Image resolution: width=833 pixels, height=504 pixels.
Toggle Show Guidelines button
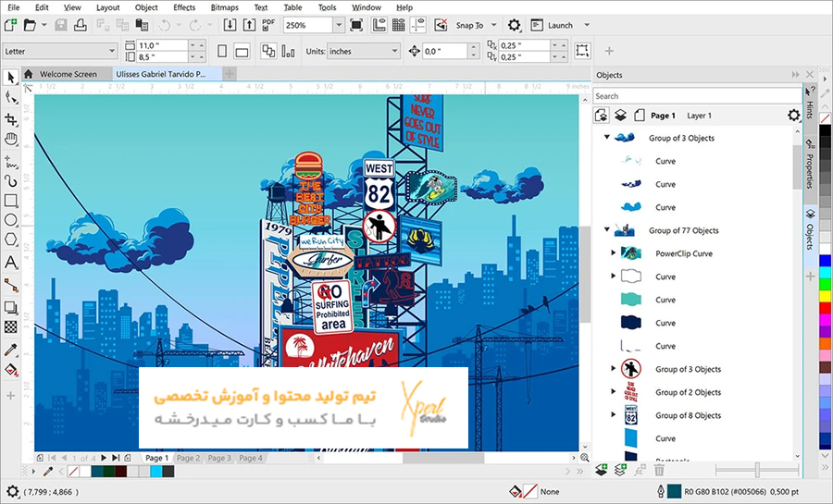418,25
